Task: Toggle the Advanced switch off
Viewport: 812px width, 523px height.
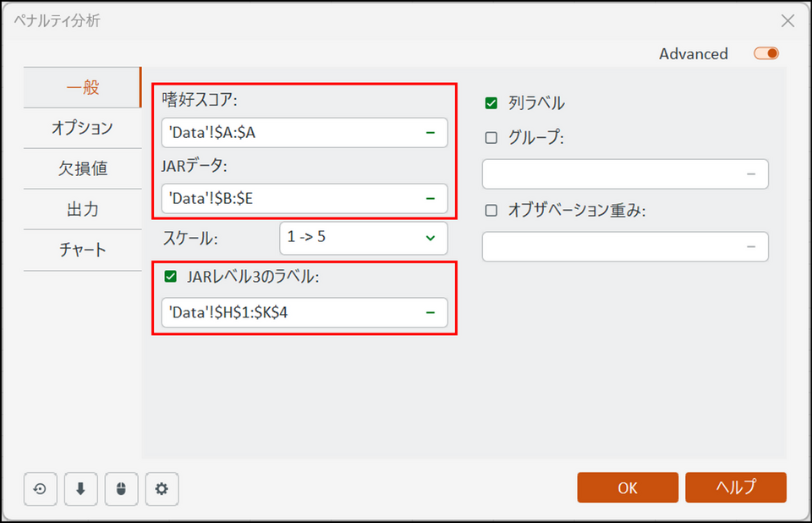Action: tap(766, 54)
